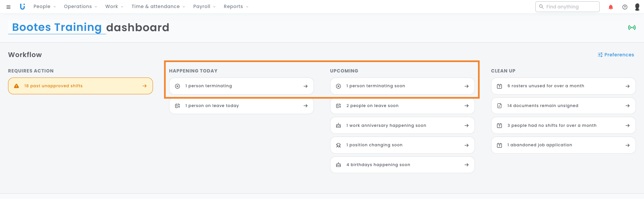Open the Payroll menu

(x=204, y=7)
